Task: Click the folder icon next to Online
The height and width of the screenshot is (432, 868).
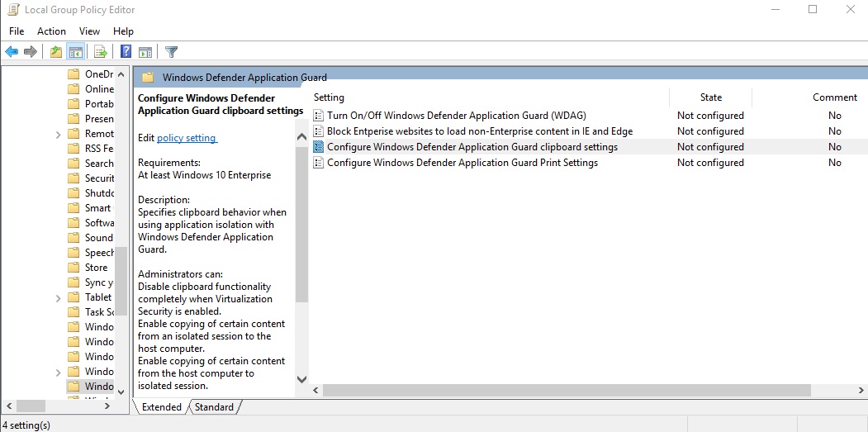Action: [x=74, y=88]
